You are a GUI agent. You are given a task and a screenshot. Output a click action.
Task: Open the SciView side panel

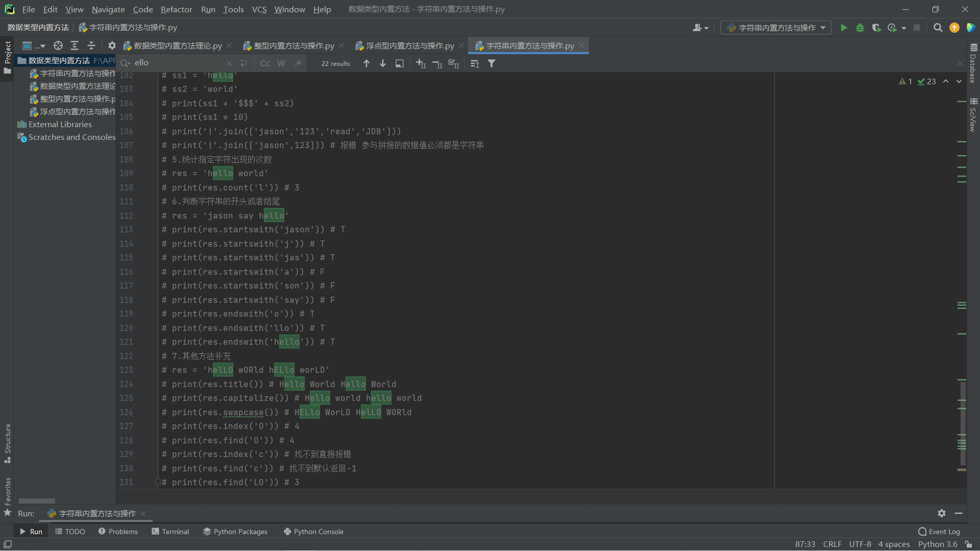pos(973,114)
